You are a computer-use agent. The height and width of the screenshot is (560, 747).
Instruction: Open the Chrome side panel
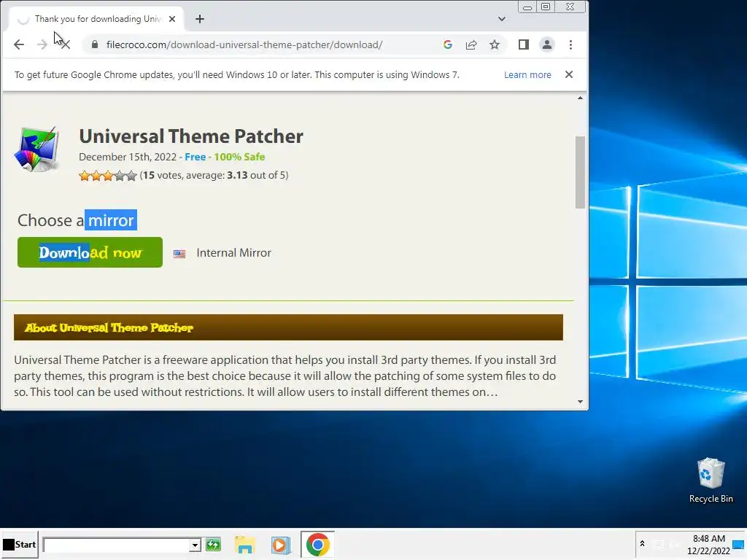click(x=524, y=44)
